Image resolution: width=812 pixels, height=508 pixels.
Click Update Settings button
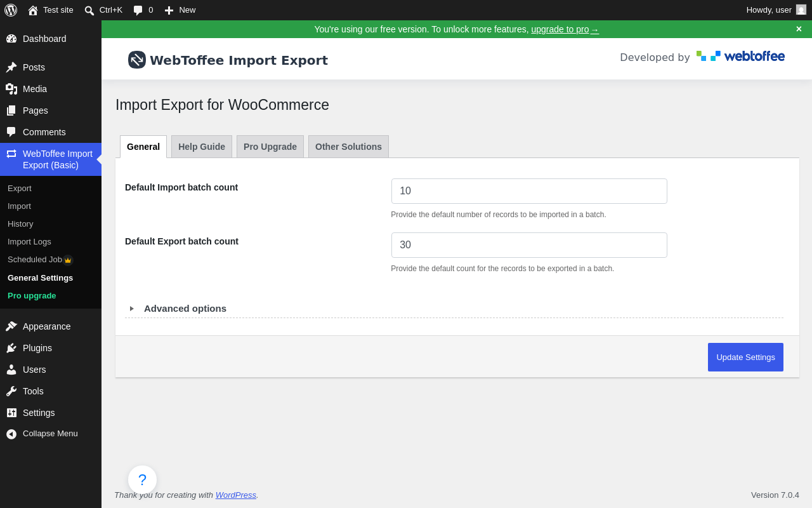[745, 357]
